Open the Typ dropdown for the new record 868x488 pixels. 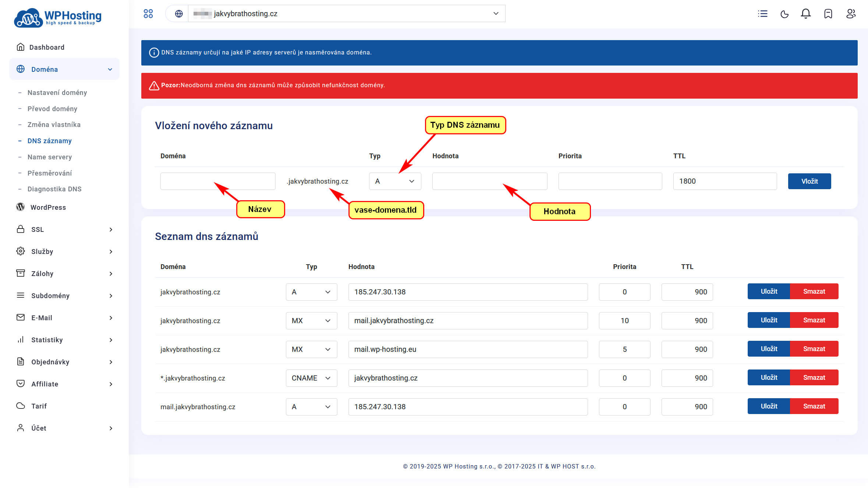click(394, 181)
